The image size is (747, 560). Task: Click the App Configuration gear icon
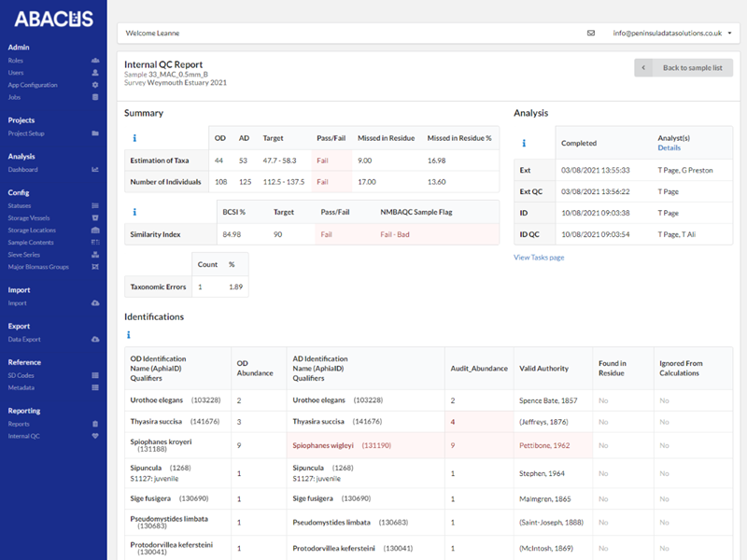tap(94, 84)
